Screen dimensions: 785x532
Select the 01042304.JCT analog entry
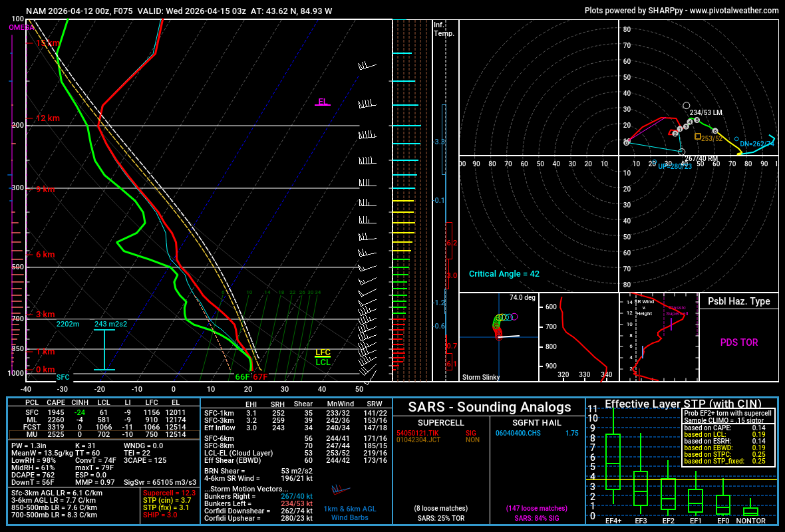(416, 440)
